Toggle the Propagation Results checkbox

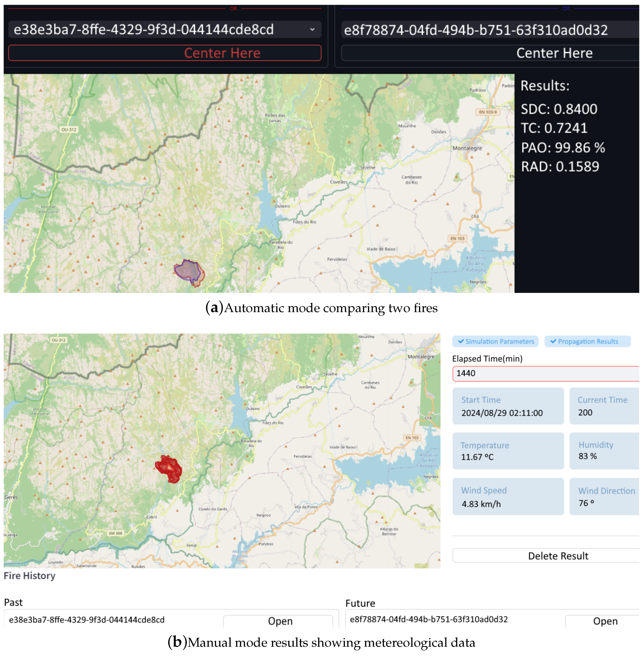[x=587, y=342]
